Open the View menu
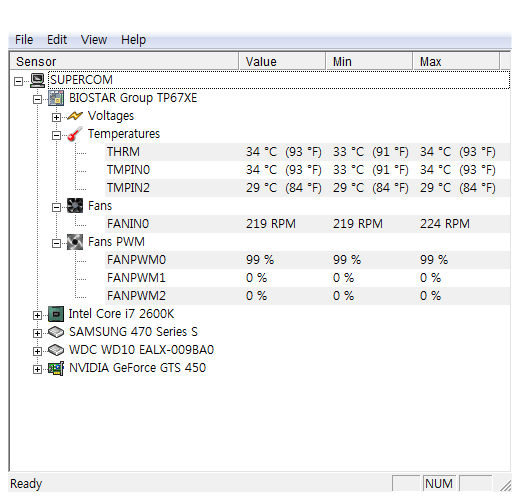 94,40
